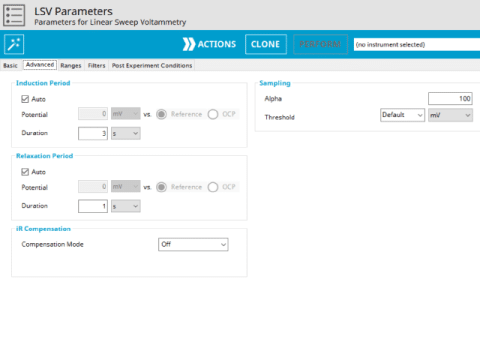Click the Alpha value field
480x360 pixels.
450,98
